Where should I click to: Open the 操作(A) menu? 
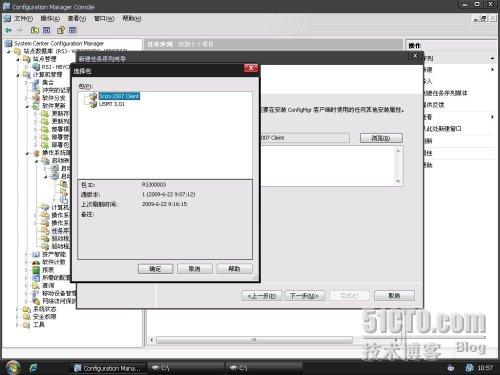(x=50, y=18)
